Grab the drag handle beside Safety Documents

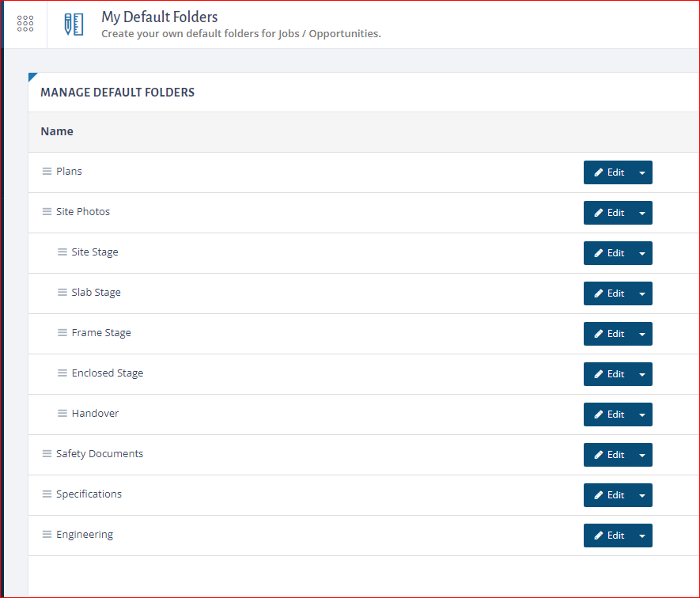coord(47,454)
